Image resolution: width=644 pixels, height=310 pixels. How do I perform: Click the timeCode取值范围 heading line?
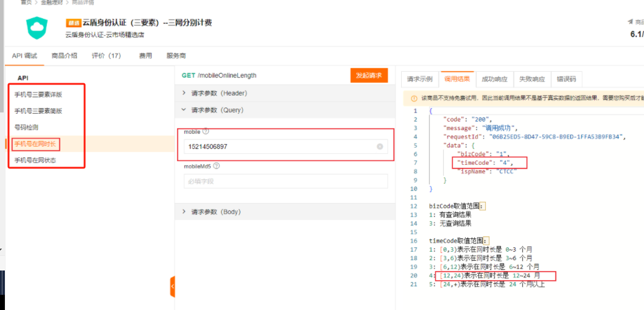click(x=459, y=241)
